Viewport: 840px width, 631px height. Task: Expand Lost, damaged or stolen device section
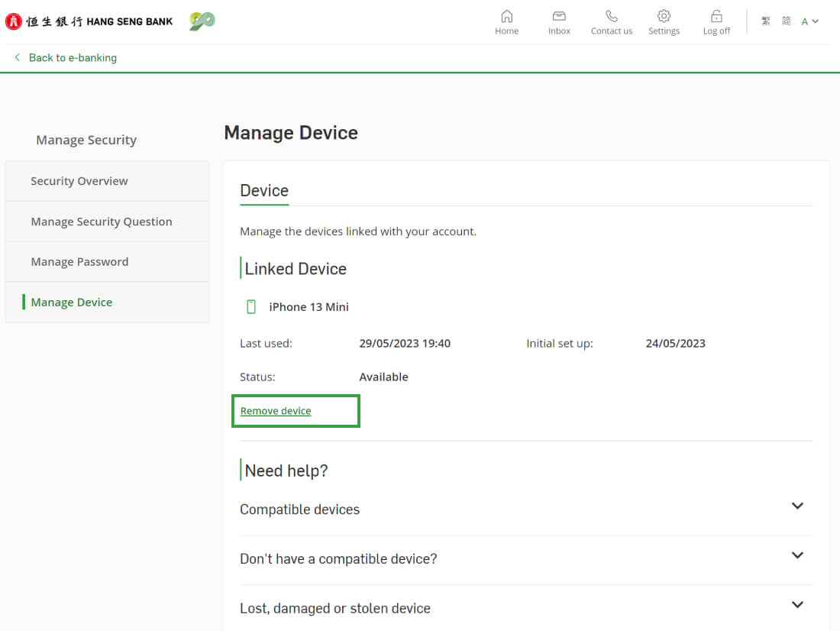click(797, 605)
